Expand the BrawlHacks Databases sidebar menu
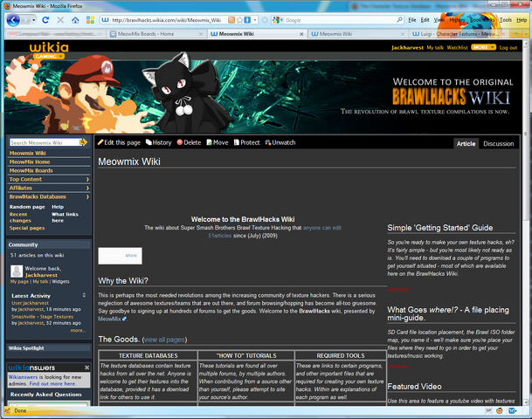Image resolution: width=532 pixels, height=419 pixels. click(87, 196)
